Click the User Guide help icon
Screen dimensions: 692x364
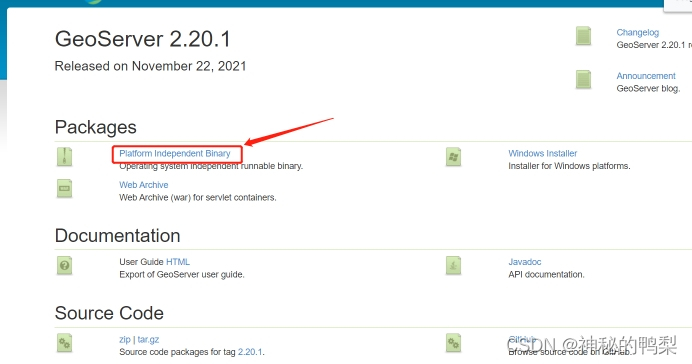(64, 266)
